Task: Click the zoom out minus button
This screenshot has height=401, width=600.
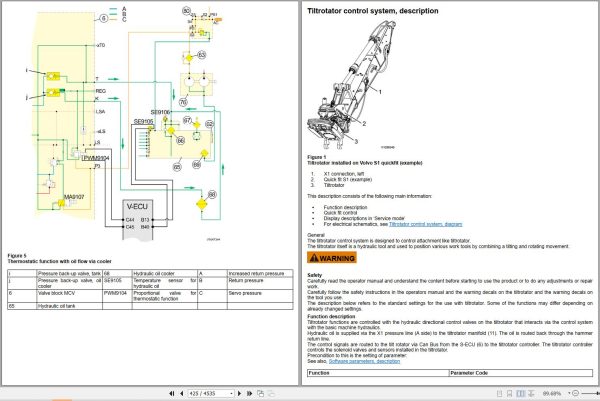Action: pyautogui.click(x=576, y=393)
